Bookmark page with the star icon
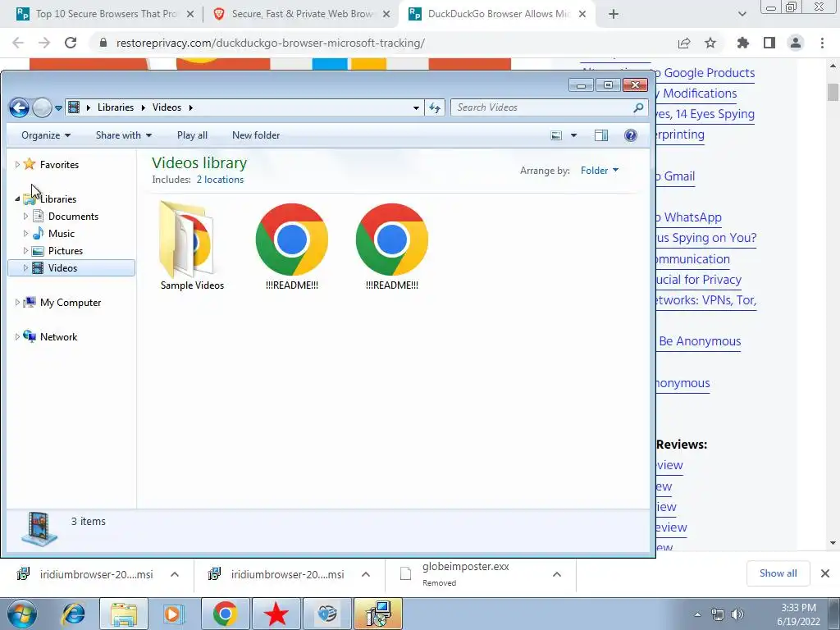Image resolution: width=840 pixels, height=630 pixels. tap(710, 43)
